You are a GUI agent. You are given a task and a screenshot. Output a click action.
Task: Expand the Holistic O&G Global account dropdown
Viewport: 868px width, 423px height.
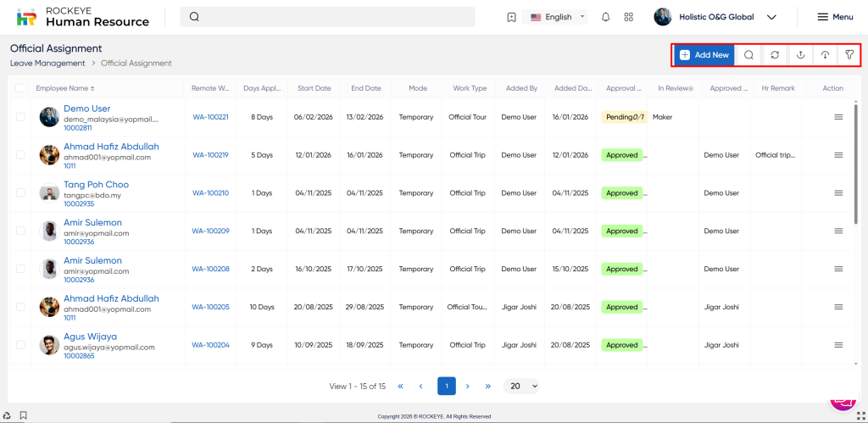[771, 17]
